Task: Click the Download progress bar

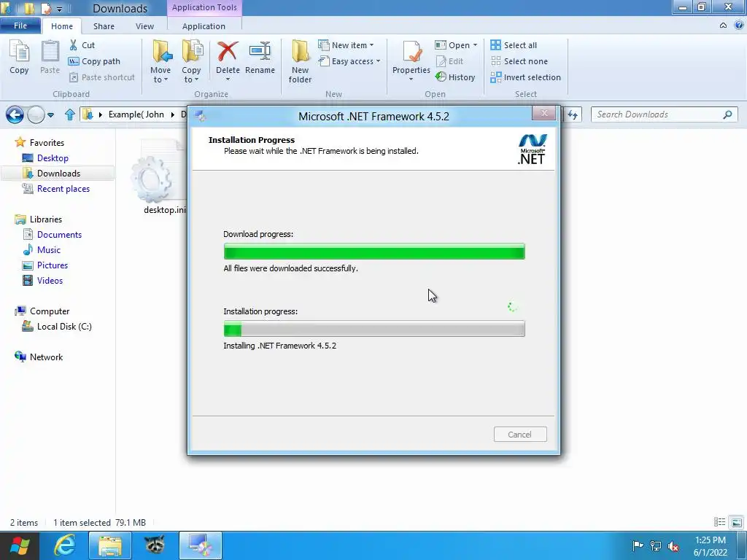Action: point(374,252)
